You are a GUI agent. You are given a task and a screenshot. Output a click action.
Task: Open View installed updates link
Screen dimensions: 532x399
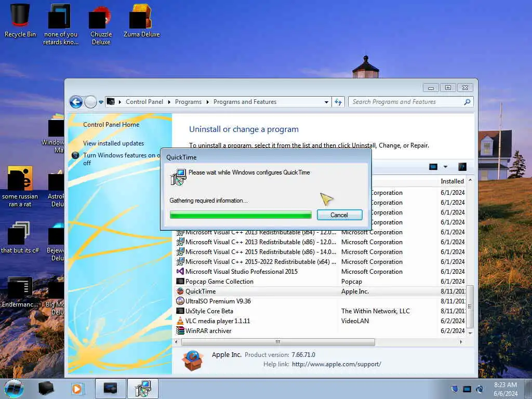pos(113,143)
